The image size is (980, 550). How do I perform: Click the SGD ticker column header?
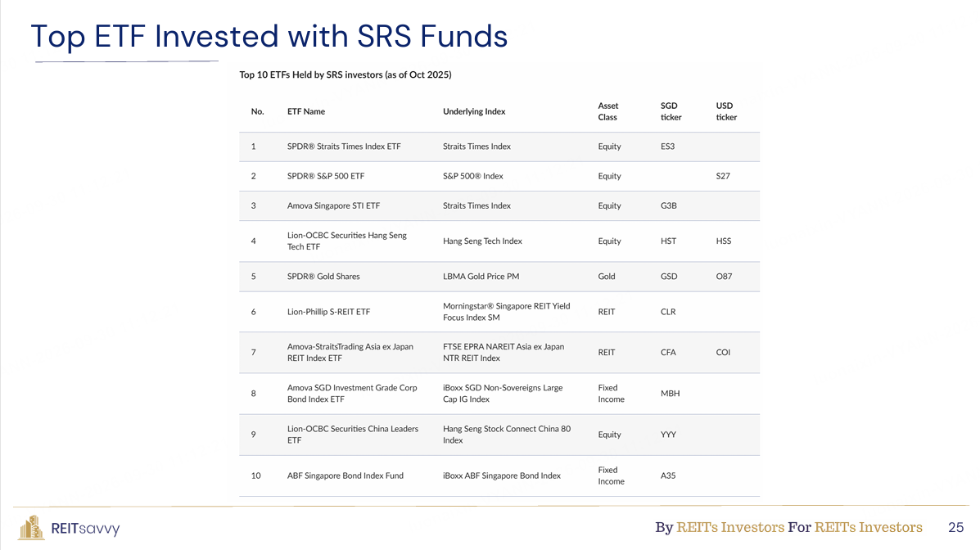[x=671, y=111]
